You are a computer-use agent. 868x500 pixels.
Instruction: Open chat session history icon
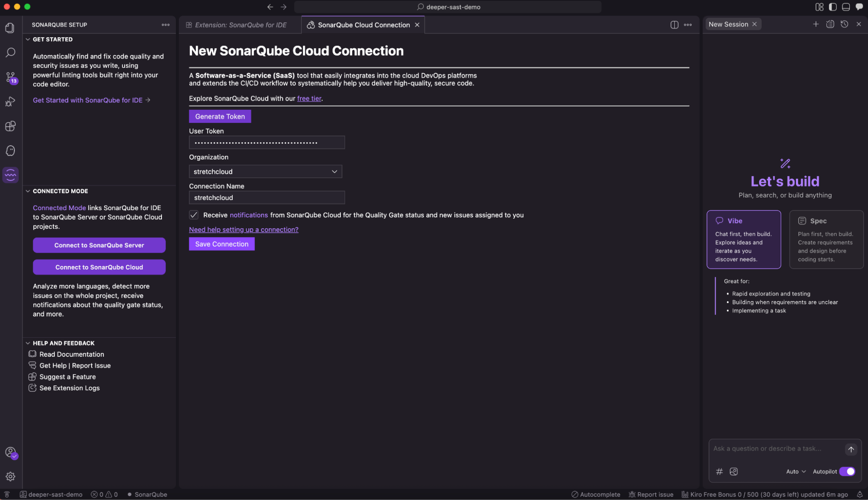point(844,24)
